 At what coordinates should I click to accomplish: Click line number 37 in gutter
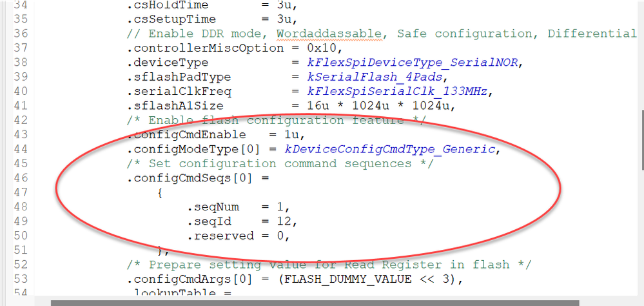(21, 48)
